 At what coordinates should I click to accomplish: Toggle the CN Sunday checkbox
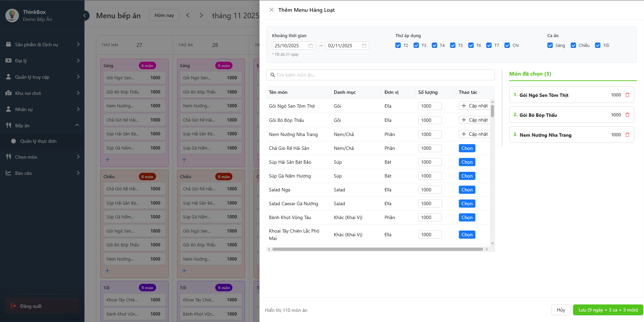pyautogui.click(x=507, y=45)
